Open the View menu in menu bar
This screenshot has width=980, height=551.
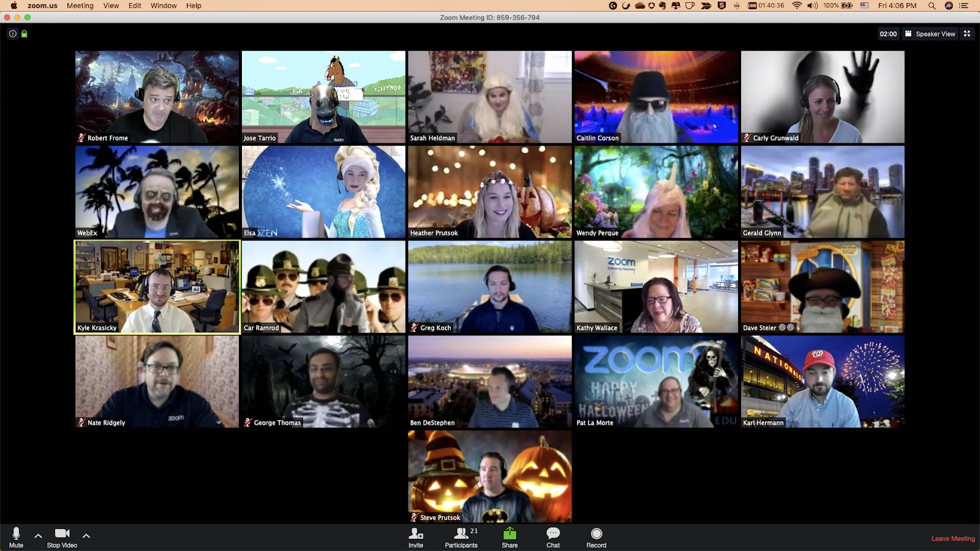coord(111,6)
